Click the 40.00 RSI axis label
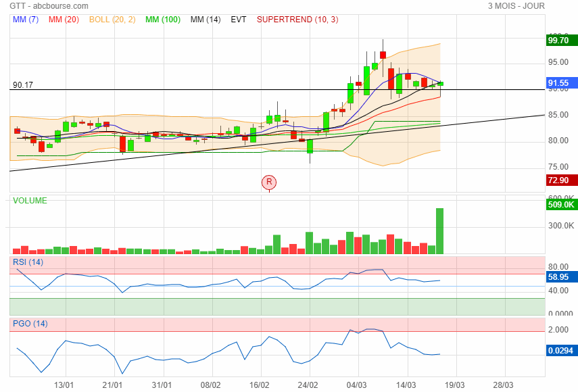This screenshot has width=578, height=392. (x=558, y=291)
